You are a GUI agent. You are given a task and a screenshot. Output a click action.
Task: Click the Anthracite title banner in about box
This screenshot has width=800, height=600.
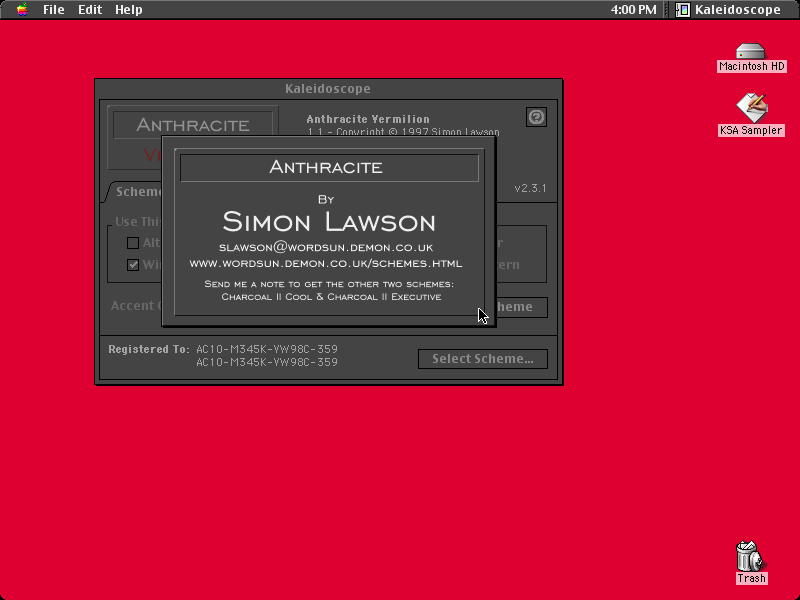tap(329, 167)
